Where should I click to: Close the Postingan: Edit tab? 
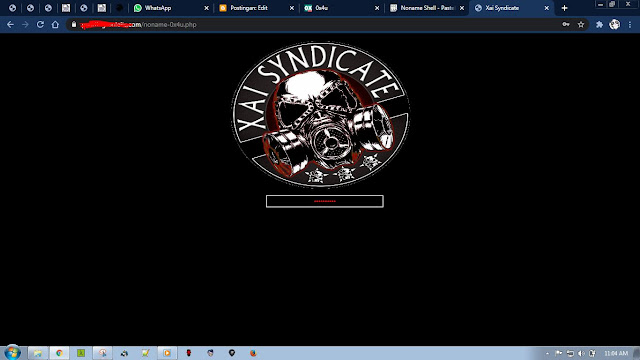tap(292, 8)
